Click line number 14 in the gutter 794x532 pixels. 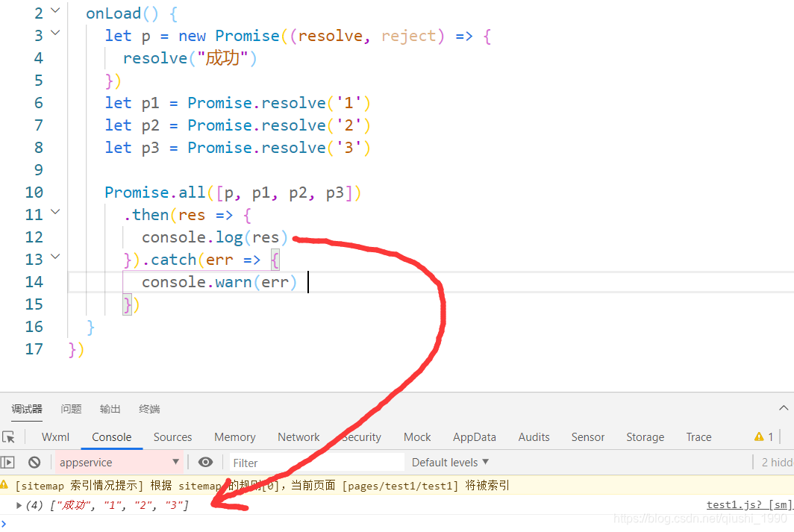pos(34,282)
